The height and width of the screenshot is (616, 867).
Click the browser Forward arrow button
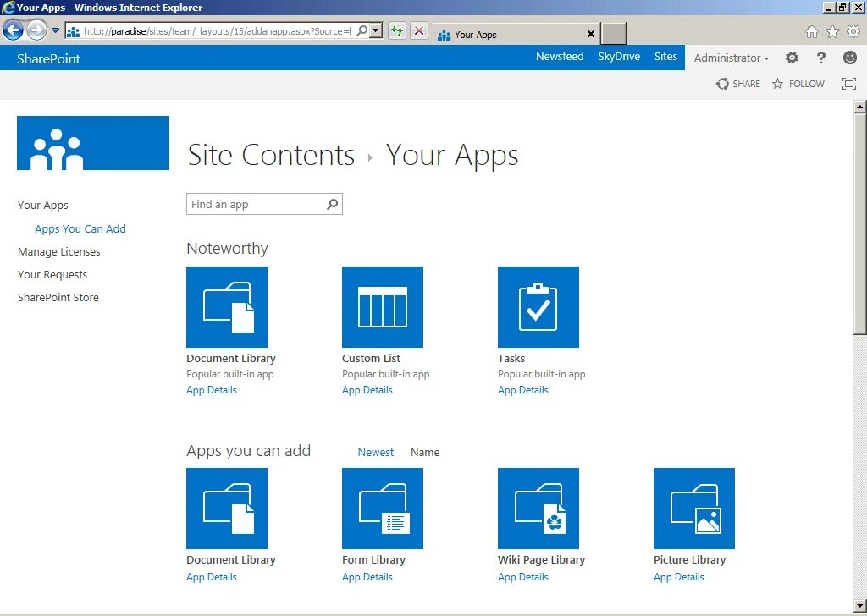coord(36,30)
